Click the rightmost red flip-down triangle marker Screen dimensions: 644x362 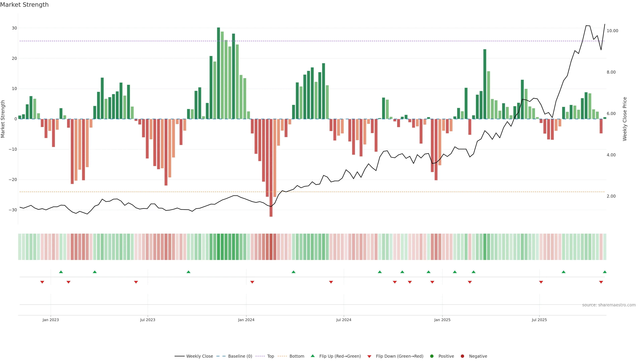pos(601,282)
